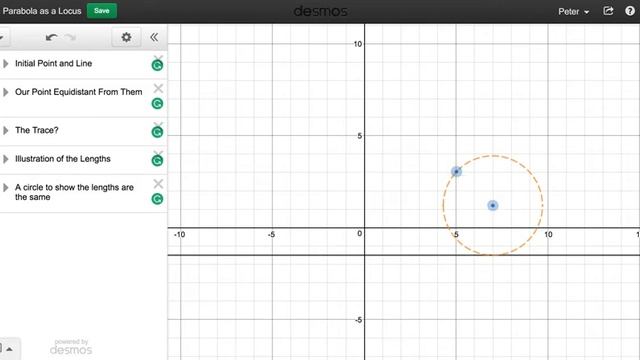The height and width of the screenshot is (360, 640).
Task: Select The Trace? folder label
Action: click(37, 130)
